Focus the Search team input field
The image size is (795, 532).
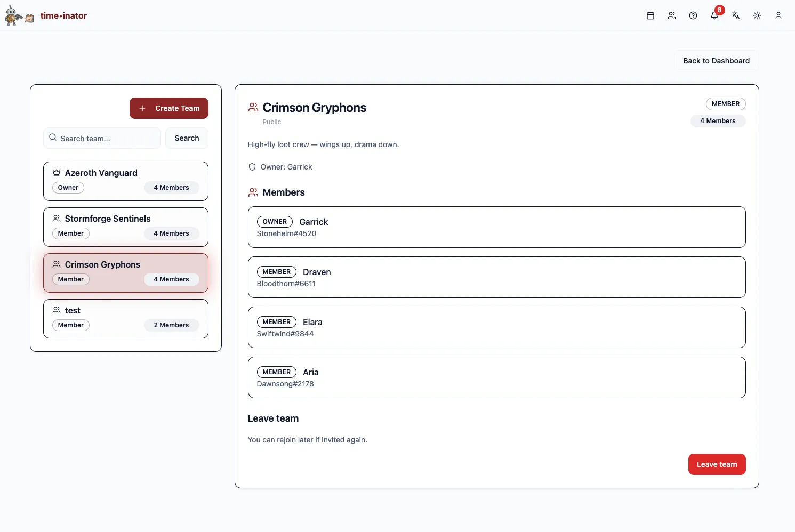pos(107,139)
